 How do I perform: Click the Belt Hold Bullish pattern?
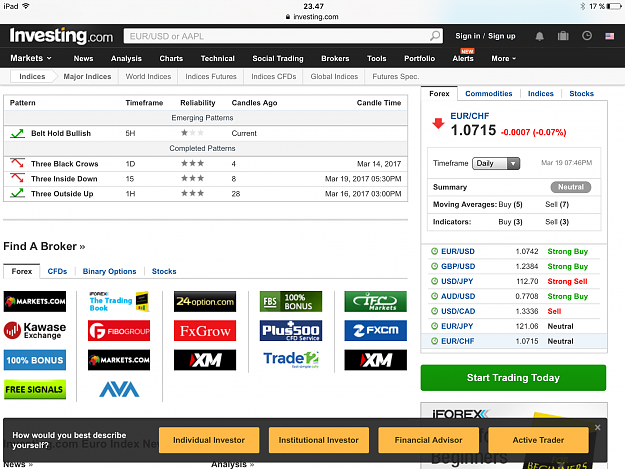(61, 133)
